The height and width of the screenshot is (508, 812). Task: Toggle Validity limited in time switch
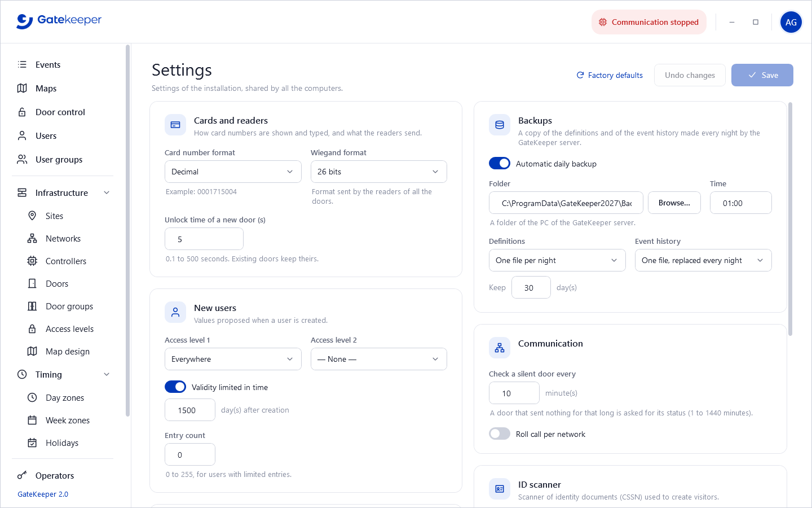click(175, 387)
